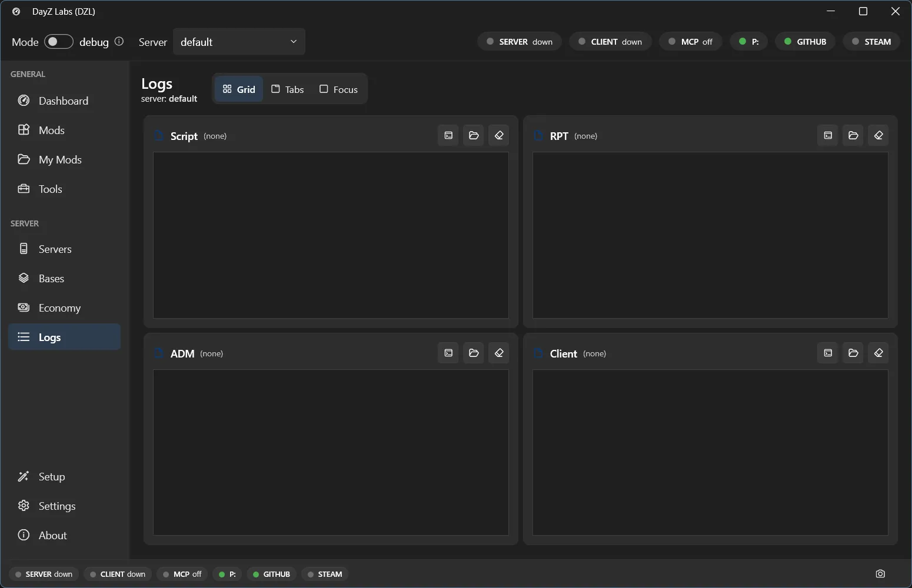Open terminal view for ADM log

click(448, 353)
